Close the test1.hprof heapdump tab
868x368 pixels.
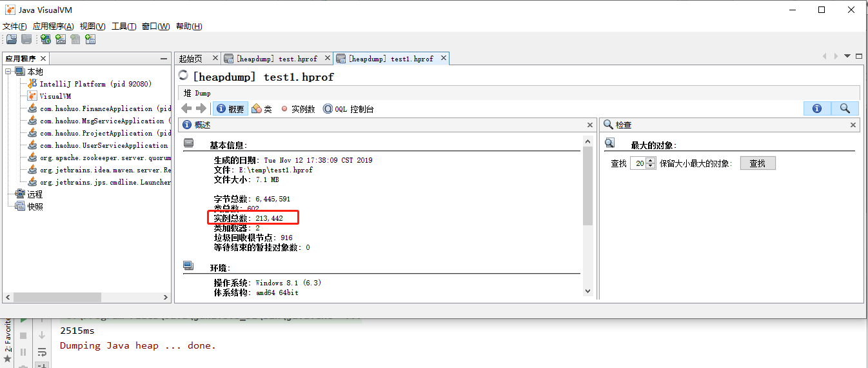click(x=443, y=59)
